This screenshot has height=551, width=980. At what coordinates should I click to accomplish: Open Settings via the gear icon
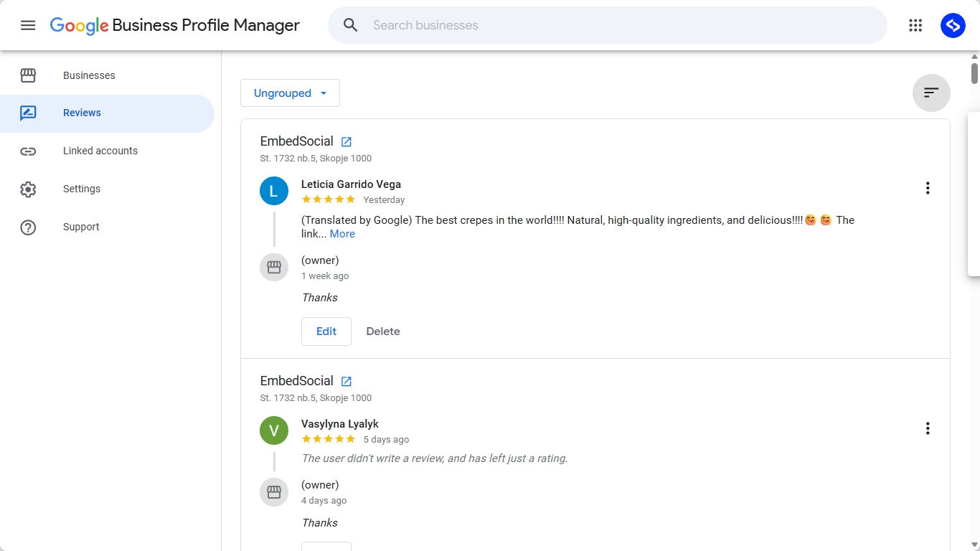(28, 189)
